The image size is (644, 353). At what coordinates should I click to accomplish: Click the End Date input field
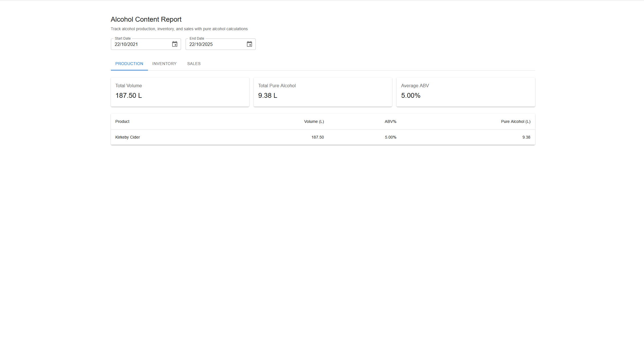[x=214, y=44]
